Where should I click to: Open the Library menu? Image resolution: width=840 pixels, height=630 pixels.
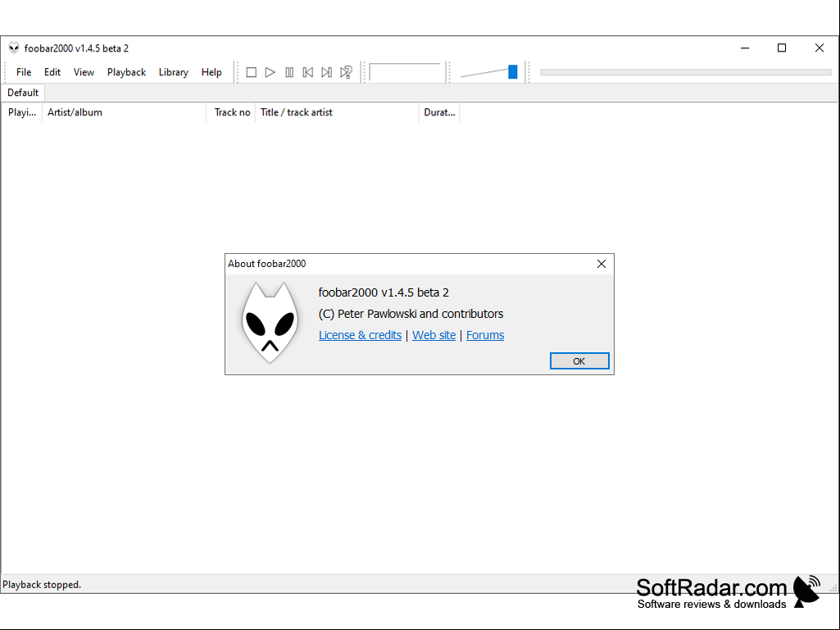click(x=173, y=72)
